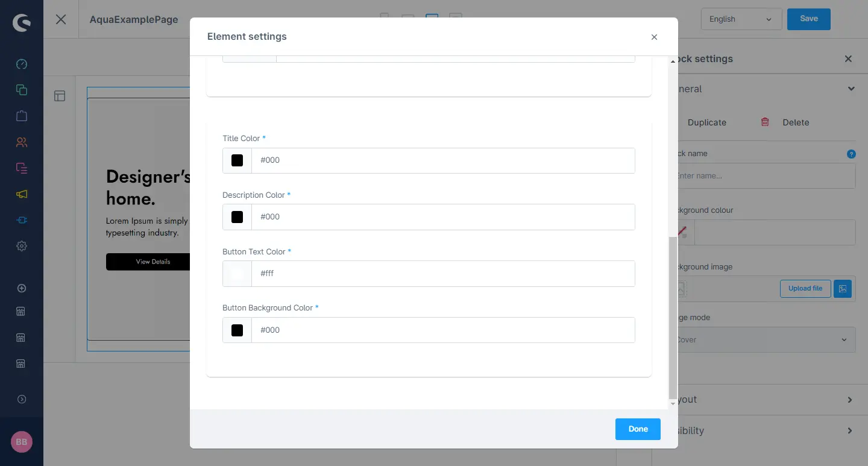The height and width of the screenshot is (466, 868).
Task: Click the trash icon beside Delete
Action: tap(765, 122)
